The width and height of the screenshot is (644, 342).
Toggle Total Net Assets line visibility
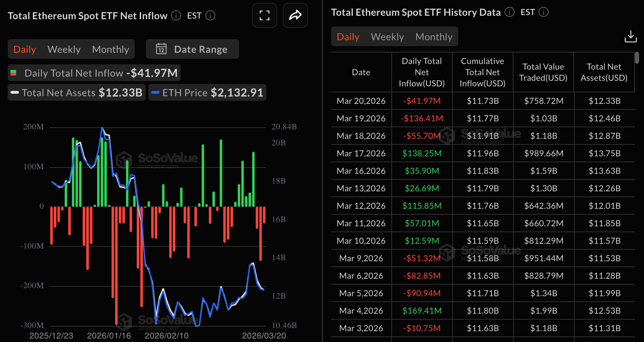77,93
